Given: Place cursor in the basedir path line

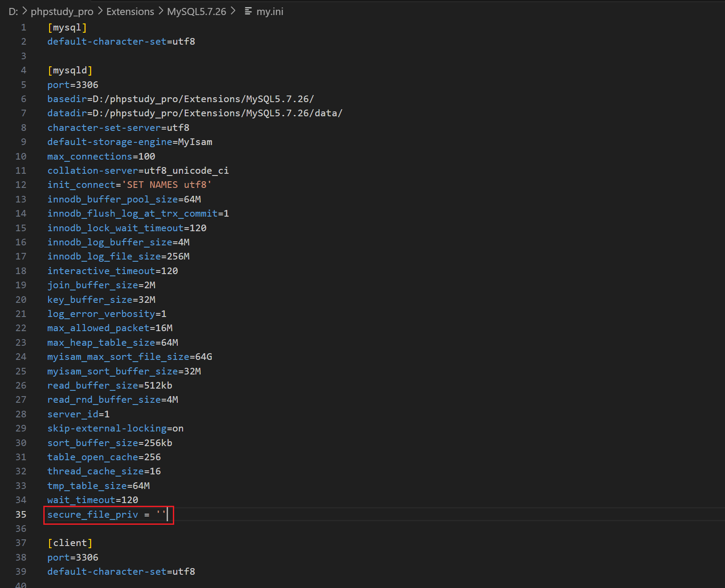Looking at the screenshot, I should pyautogui.click(x=180, y=99).
